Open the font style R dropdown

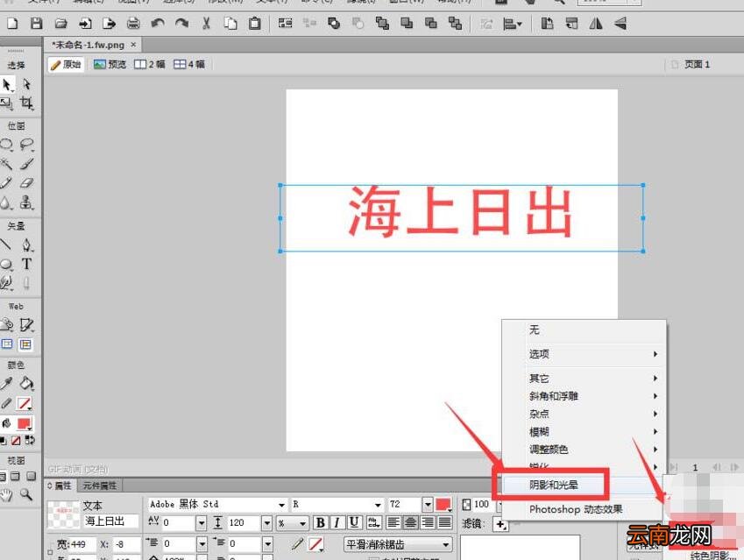click(x=378, y=505)
